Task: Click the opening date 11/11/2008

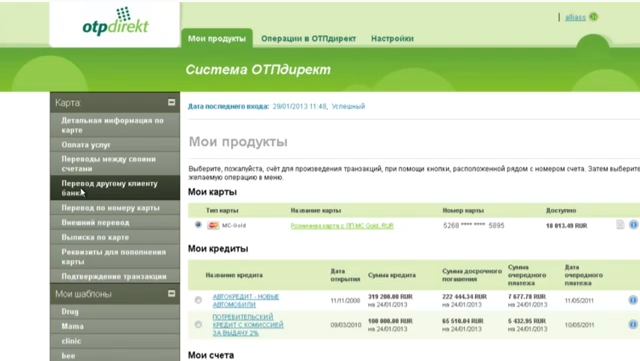Action: tap(345, 301)
